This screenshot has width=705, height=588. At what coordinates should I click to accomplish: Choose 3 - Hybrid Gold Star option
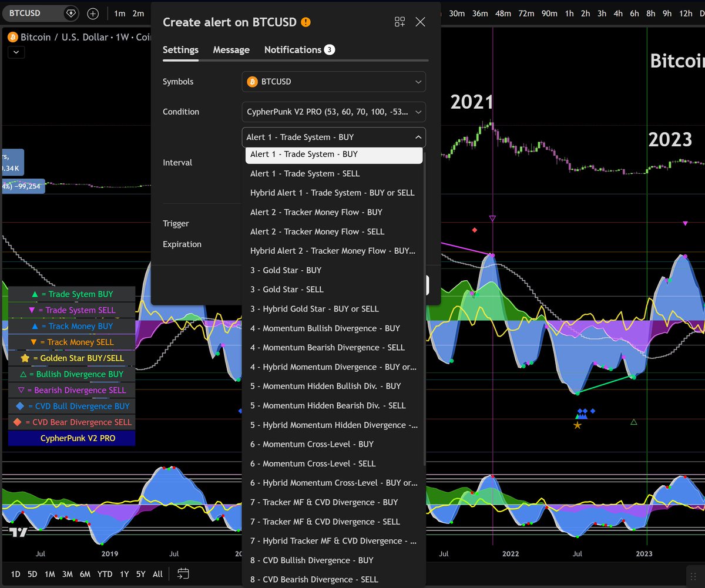click(x=334, y=309)
